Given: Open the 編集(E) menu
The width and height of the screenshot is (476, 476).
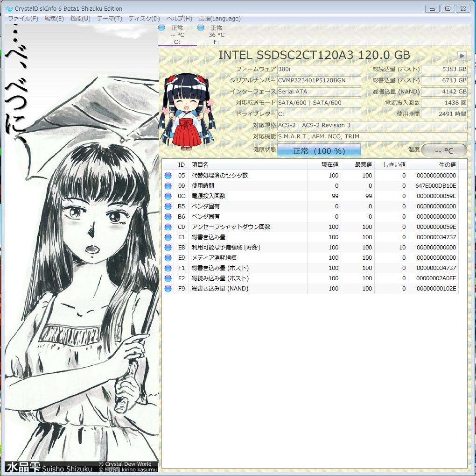Looking at the screenshot, I should coord(54,19).
